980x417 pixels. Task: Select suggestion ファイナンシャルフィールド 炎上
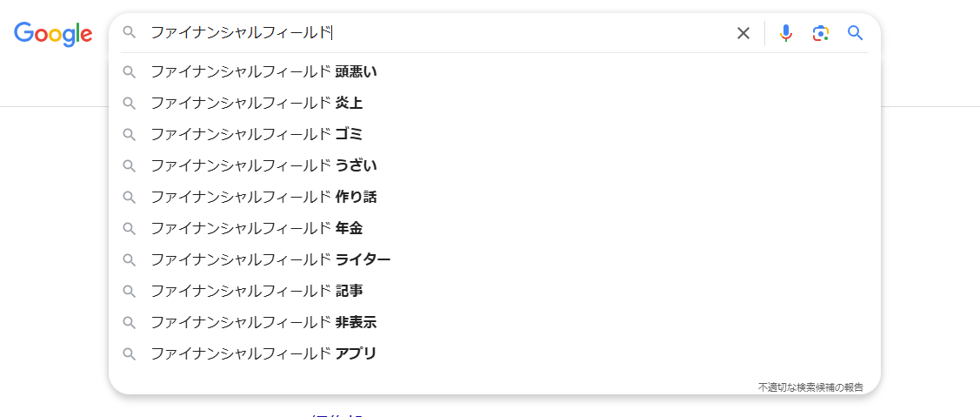coord(257,103)
